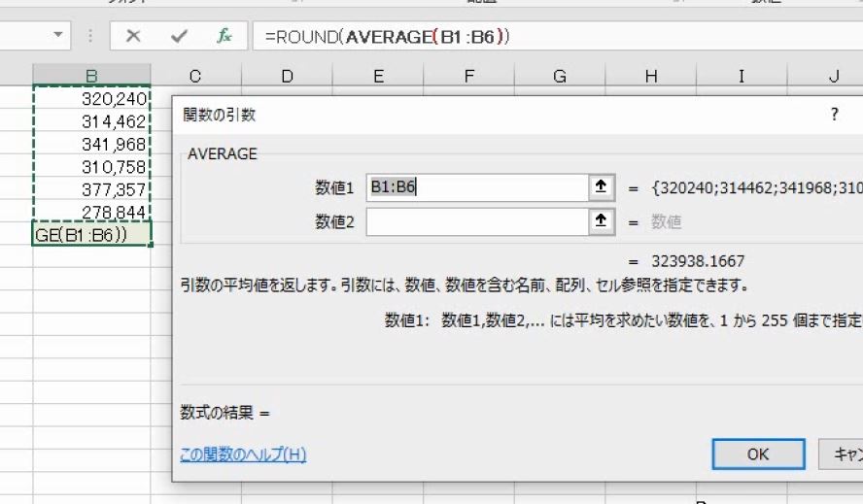The height and width of the screenshot is (504, 863).
Task: Click the 数値2 field label
Action: (334, 221)
